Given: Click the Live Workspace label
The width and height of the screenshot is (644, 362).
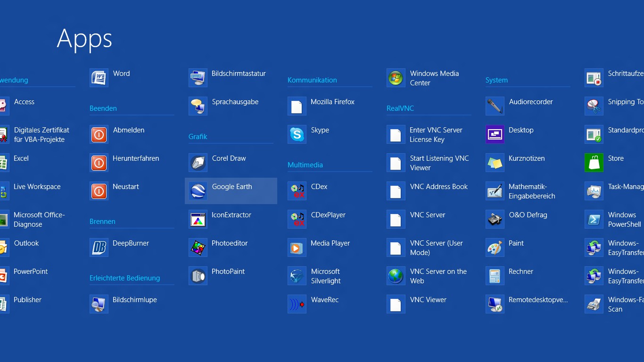Looking at the screenshot, I should pos(37,187).
